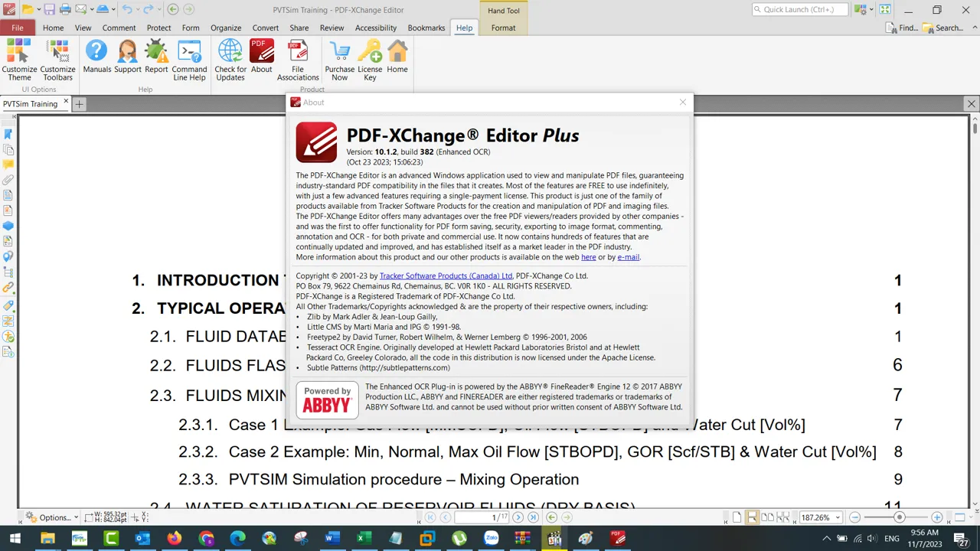Click the zoom out minus button

point(854,517)
